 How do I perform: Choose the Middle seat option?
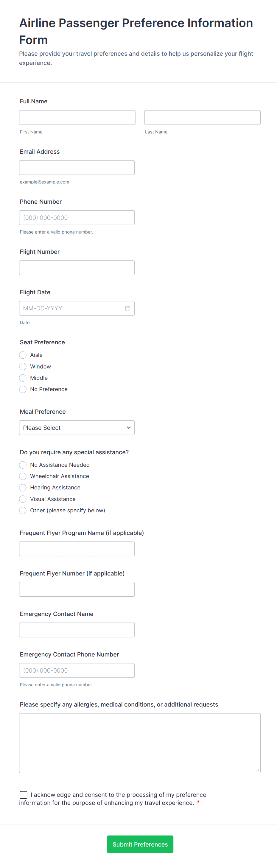(23, 378)
